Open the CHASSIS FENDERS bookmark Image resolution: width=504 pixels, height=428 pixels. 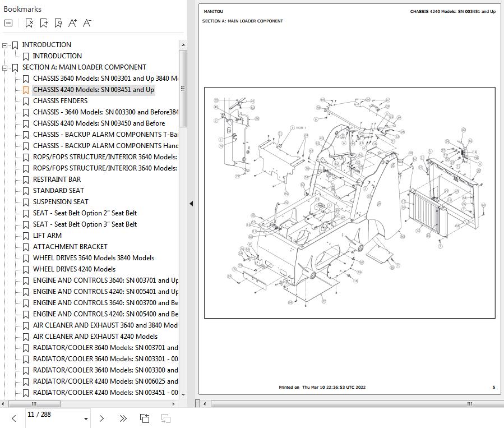[x=60, y=101]
